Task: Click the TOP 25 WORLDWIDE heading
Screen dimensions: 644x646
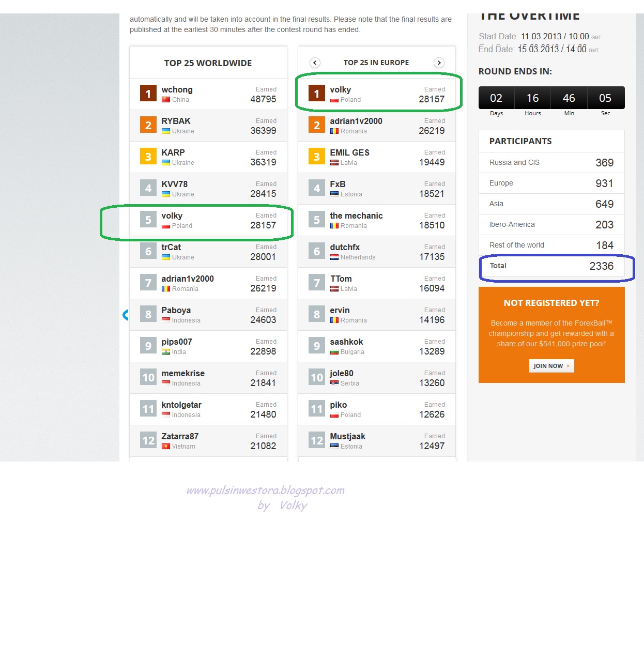Action: [208, 63]
